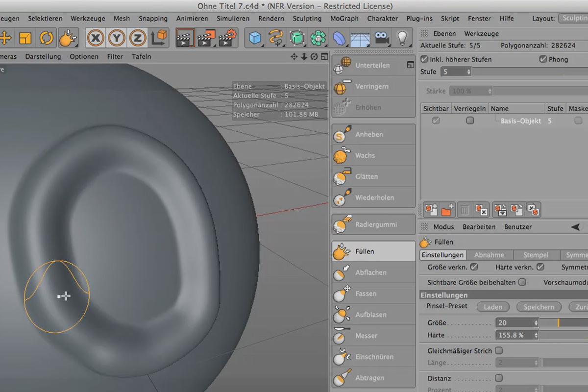Click the Speichern button
588x392 pixels.
(539, 307)
